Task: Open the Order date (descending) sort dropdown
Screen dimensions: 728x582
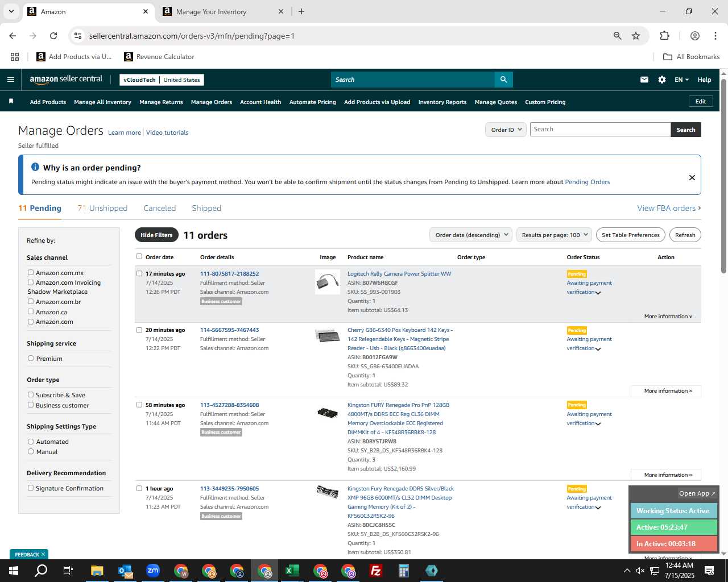Action: [470, 235]
